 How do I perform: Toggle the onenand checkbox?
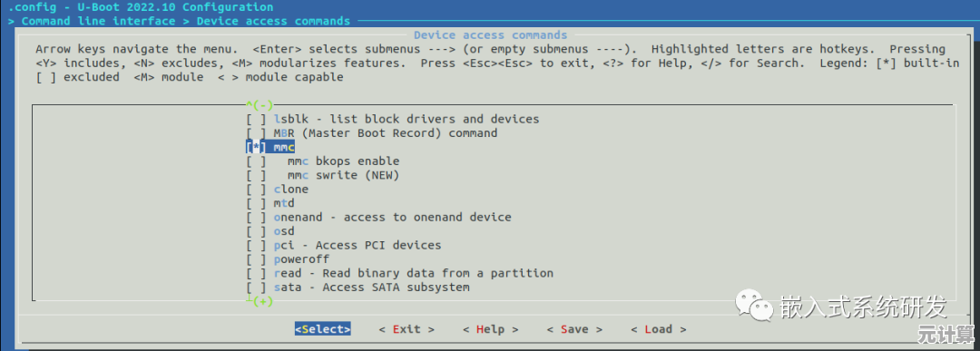[x=256, y=218]
